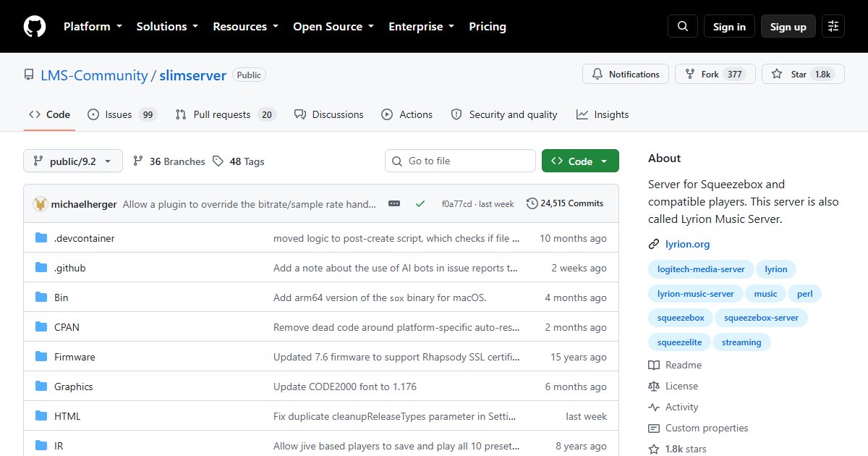Click the HTML folder icon
This screenshot has width=868, height=456.
[x=41, y=416]
